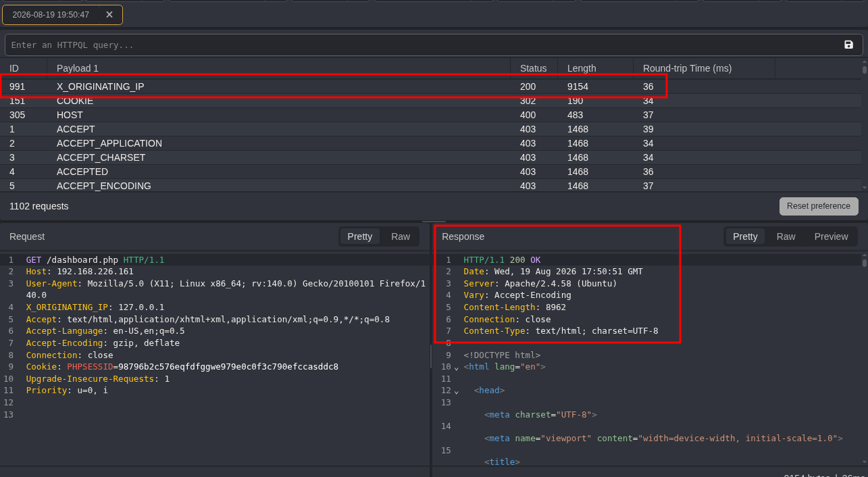868x477 pixels.
Task: Sort by the Status column header
Action: pyautogui.click(x=534, y=68)
